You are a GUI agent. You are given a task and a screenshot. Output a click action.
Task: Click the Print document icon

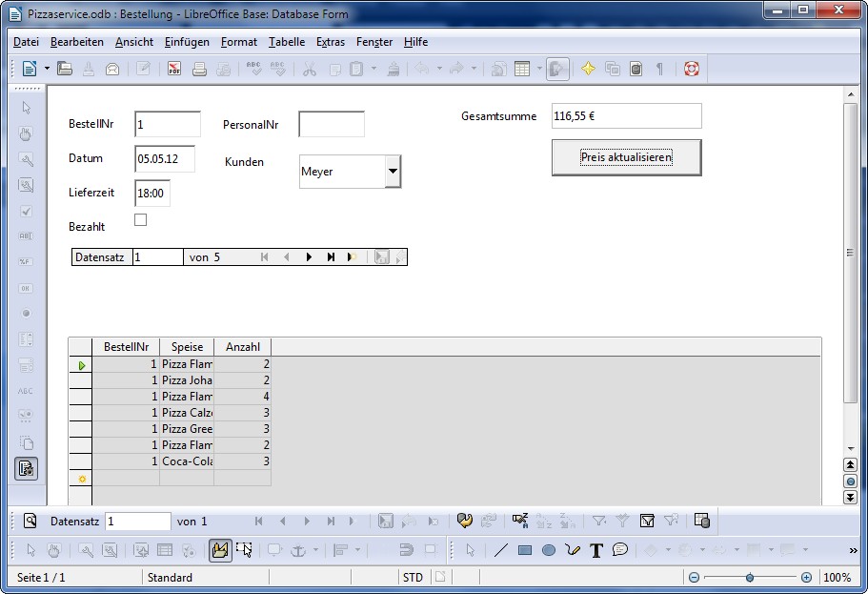point(199,69)
